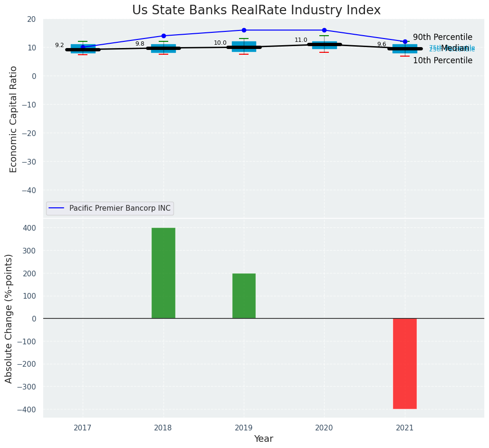
Task: Click the green 2018 bar
Action: (x=163, y=273)
